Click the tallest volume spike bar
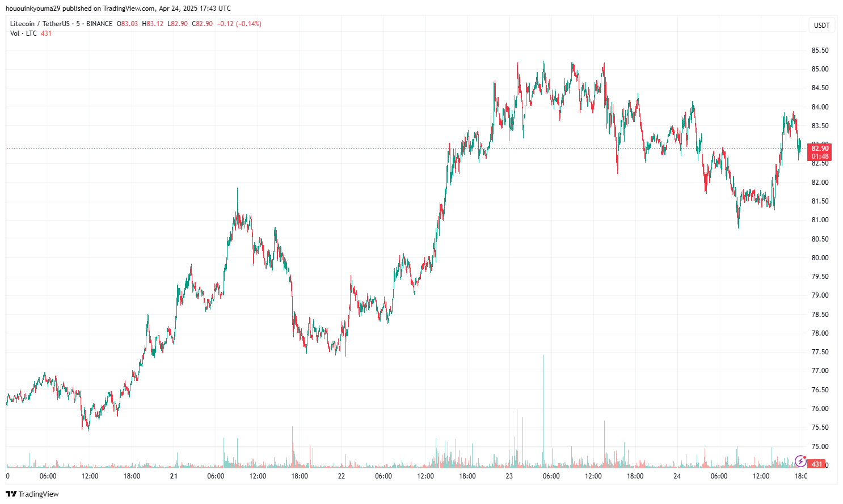Screen dimensions: 843x504 coord(543,408)
